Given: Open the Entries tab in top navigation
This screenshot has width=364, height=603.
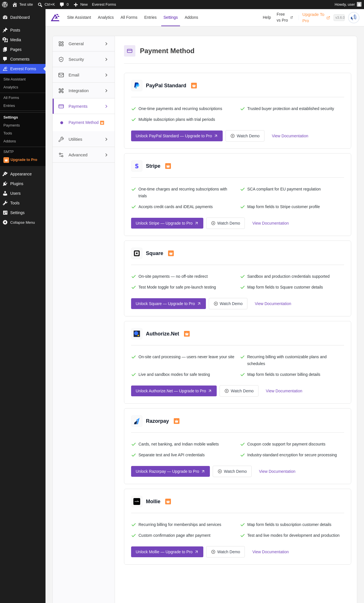Looking at the screenshot, I should click(x=150, y=18).
